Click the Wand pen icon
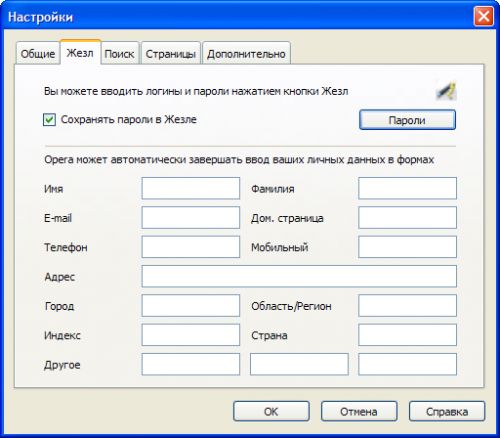The image size is (500, 438). [x=447, y=91]
